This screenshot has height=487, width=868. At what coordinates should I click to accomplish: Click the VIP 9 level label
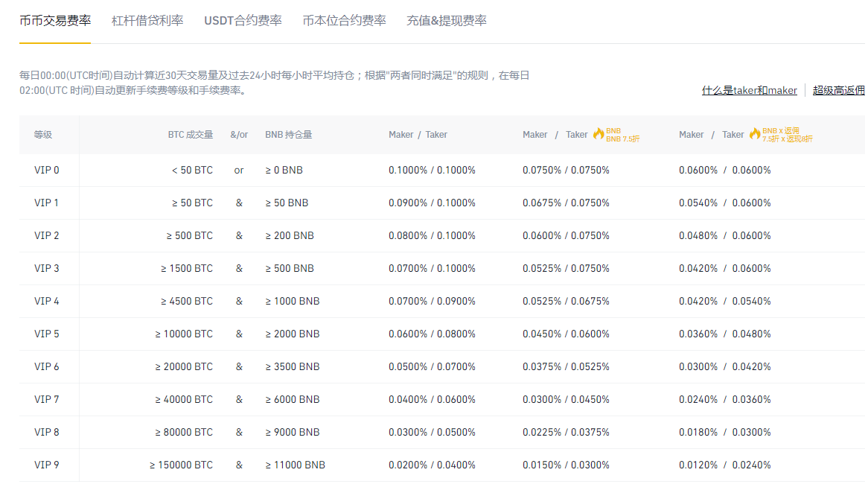click(46, 465)
